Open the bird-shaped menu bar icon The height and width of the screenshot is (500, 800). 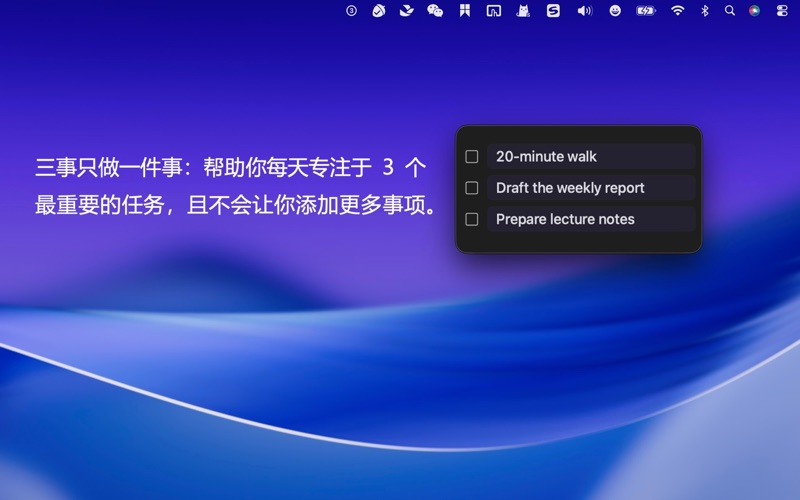click(x=407, y=11)
